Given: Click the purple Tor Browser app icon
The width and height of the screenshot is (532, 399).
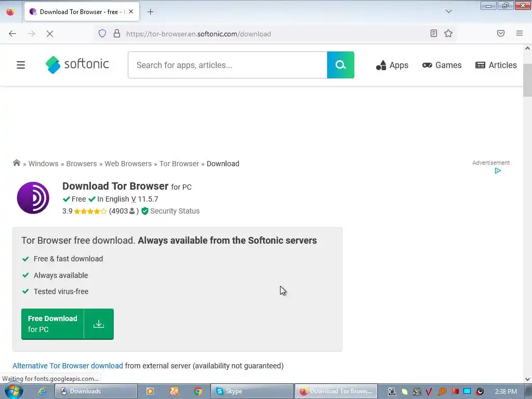Looking at the screenshot, I should (33, 198).
